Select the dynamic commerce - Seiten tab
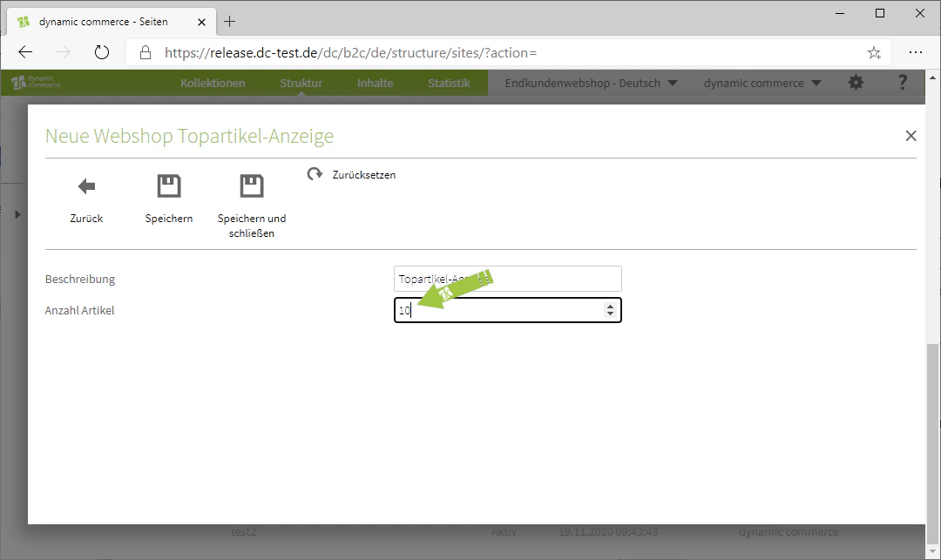 point(111,22)
